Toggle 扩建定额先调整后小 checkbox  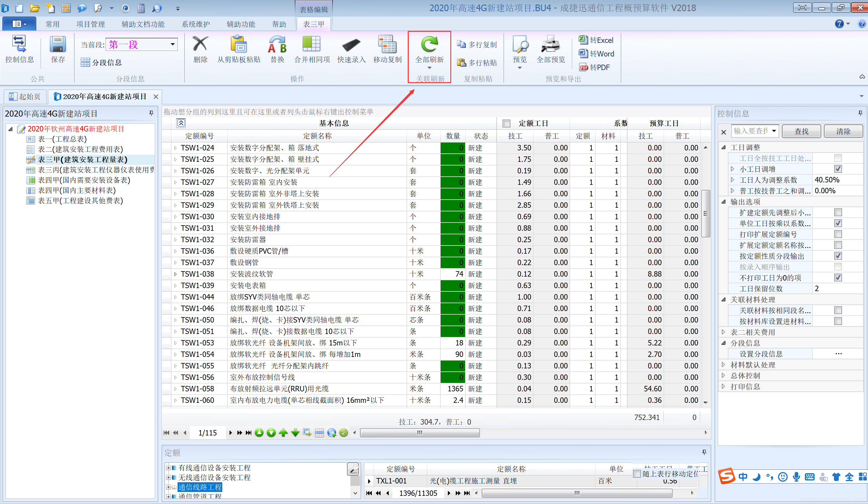[x=838, y=212]
